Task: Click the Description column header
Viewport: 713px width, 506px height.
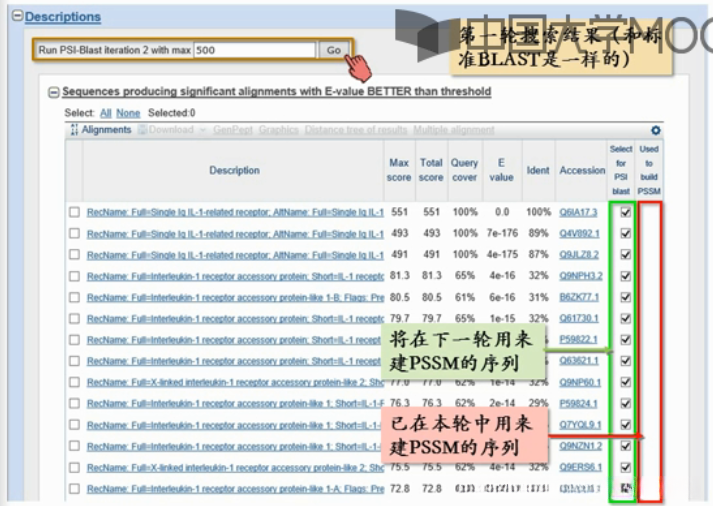Action: click(234, 170)
